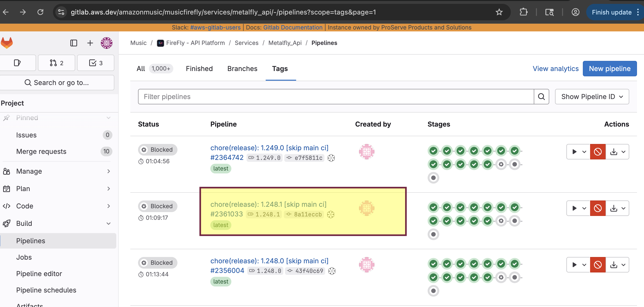Open merge requests counter showing 2
Image resolution: width=644 pixels, height=307 pixels.
57,63
